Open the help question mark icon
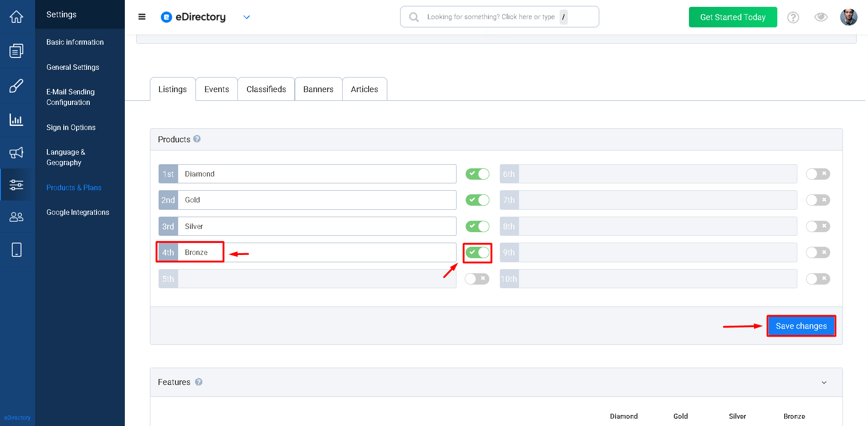The height and width of the screenshot is (426, 868). 793,17
